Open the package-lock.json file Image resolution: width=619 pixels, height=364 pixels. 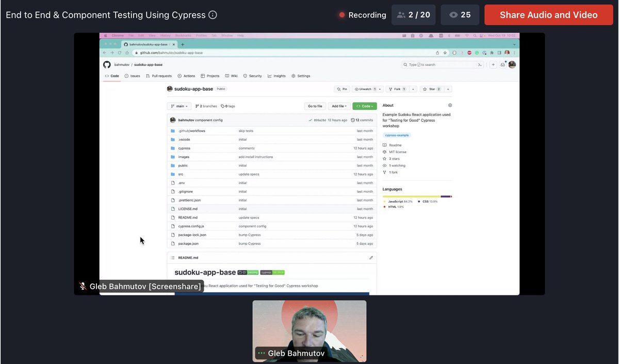(192, 235)
